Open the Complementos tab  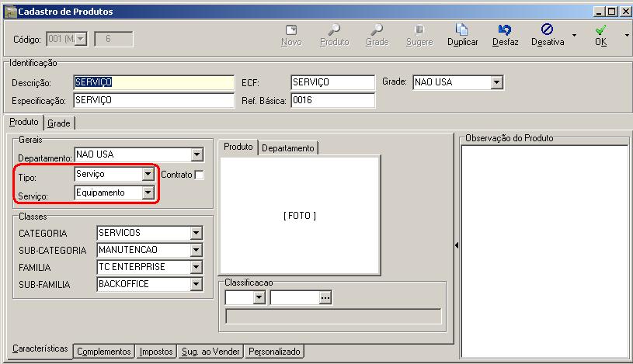[x=104, y=352]
